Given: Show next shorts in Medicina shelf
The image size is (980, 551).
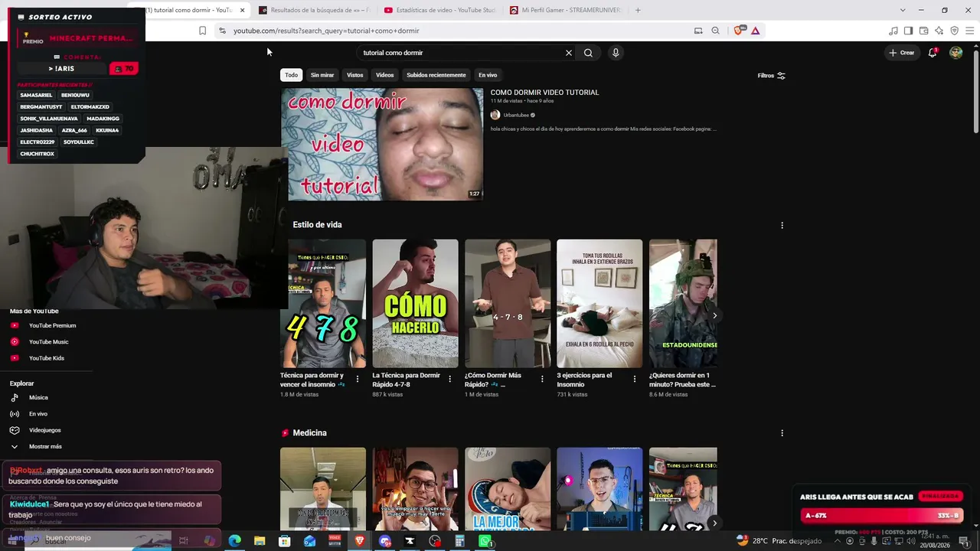Looking at the screenshot, I should point(714,523).
